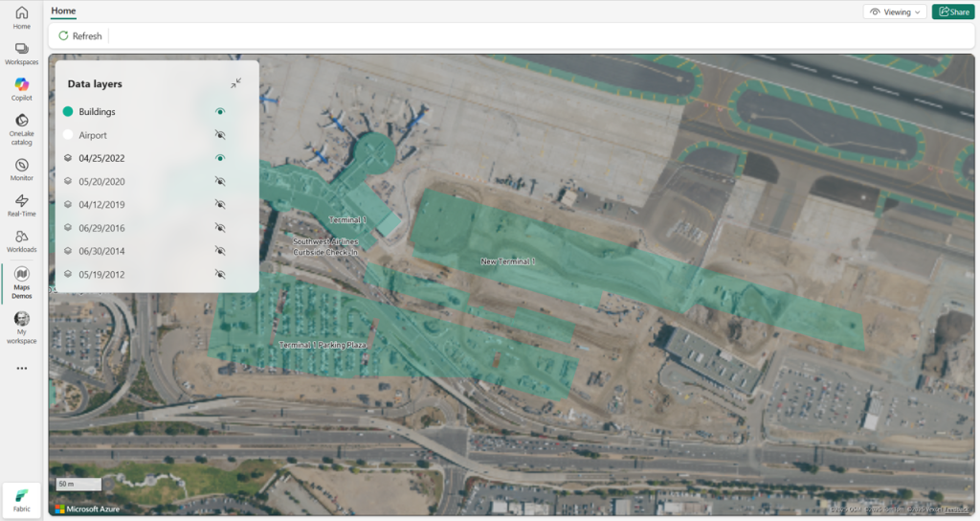Click the Share button
980x521 pixels.
tap(953, 11)
